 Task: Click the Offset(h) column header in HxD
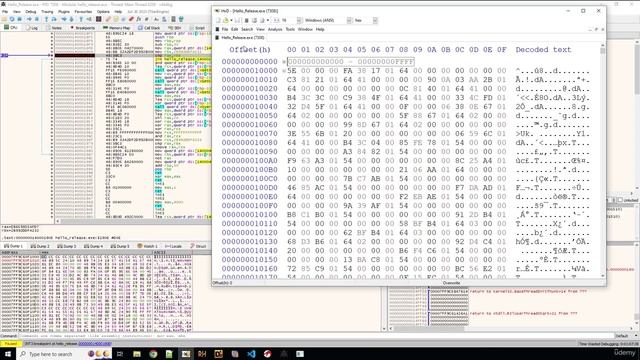[x=250, y=49]
